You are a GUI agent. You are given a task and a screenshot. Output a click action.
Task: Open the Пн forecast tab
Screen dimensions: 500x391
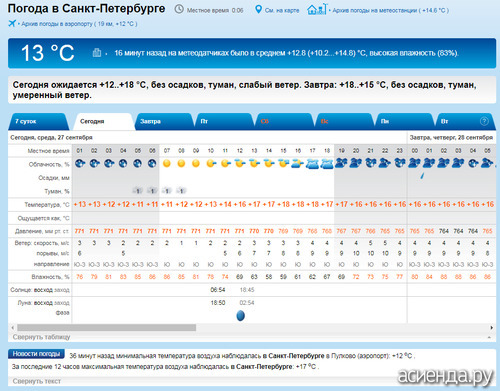[x=385, y=121]
